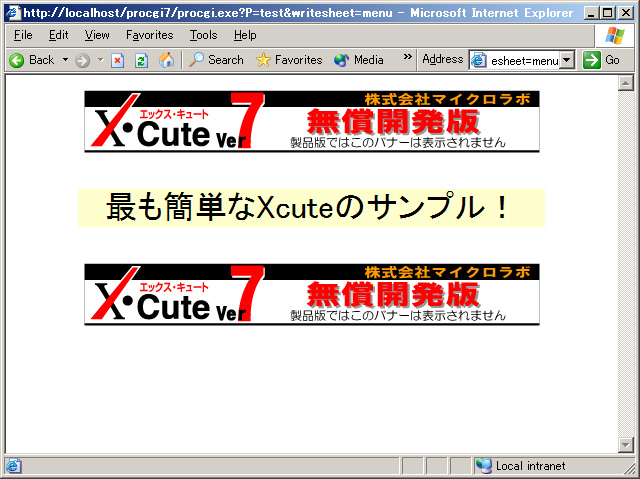Viewport: 640px width, 479px height.
Task: Open the Help menu
Action: [245, 35]
